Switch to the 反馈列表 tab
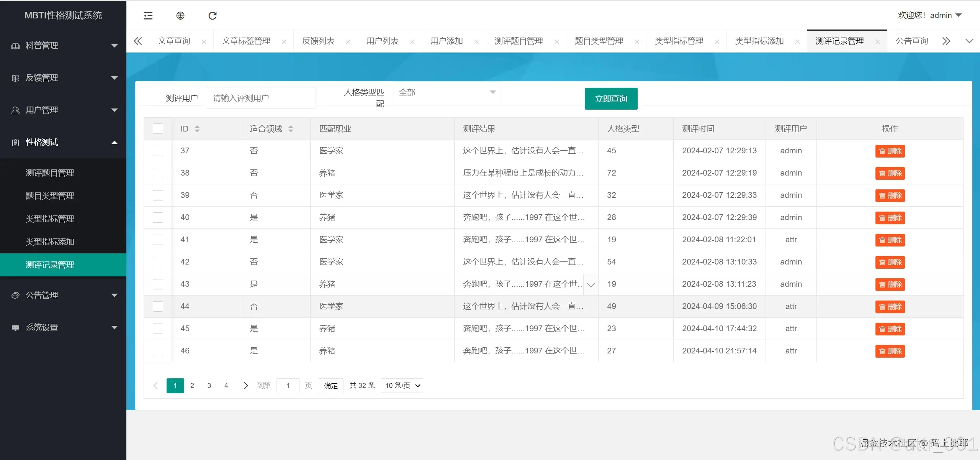 click(318, 41)
